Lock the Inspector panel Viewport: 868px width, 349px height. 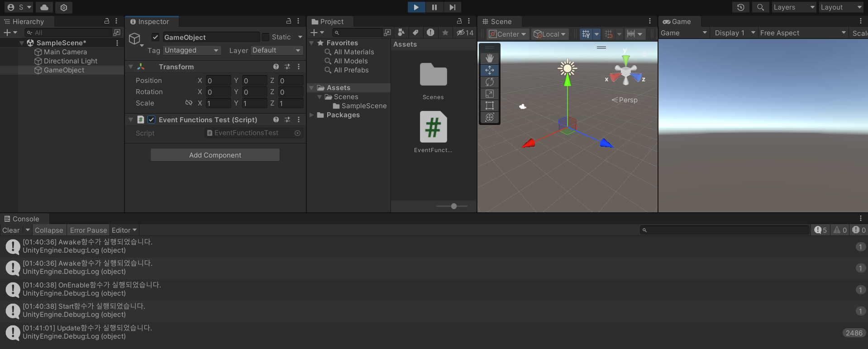[x=289, y=21]
